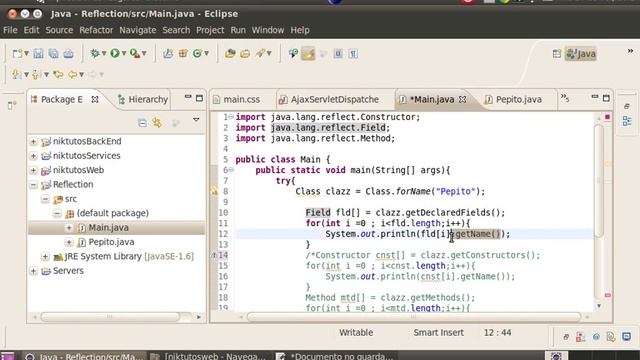The width and height of the screenshot is (640, 360).
Task: Open the External Tools dropdown arrow
Action: [x=144, y=53]
